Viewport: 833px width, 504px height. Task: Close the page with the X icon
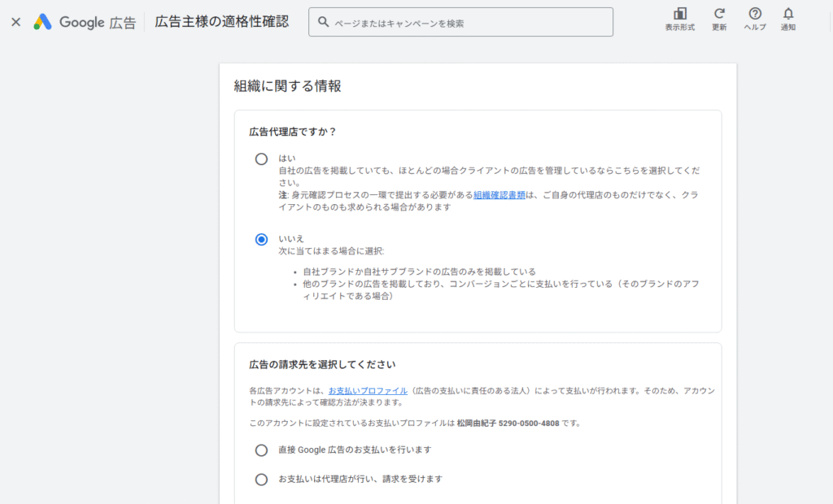15,22
